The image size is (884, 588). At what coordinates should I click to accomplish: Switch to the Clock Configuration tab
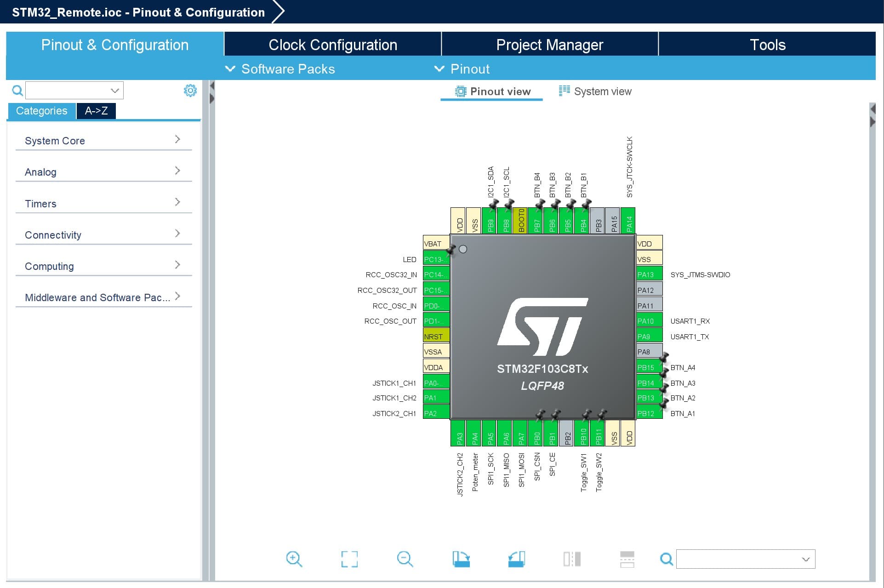(x=333, y=45)
